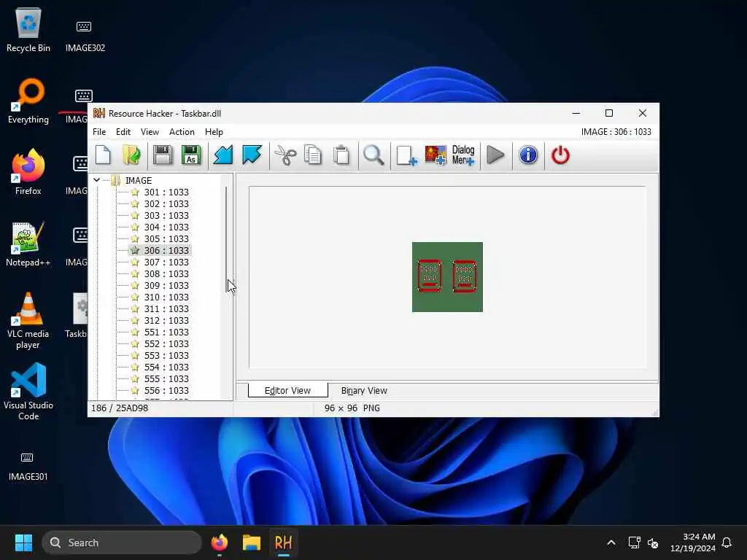
Task: Select resource 306 : 1033
Action: (x=166, y=251)
